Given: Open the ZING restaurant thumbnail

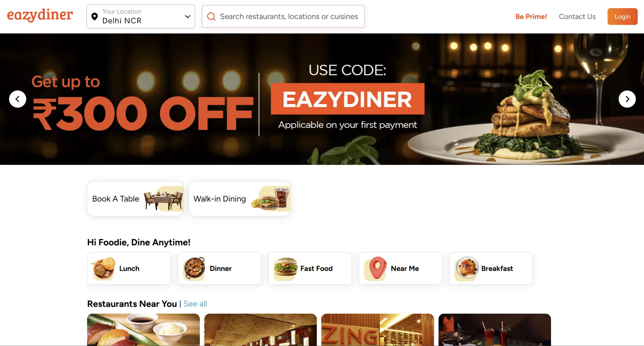Looking at the screenshot, I should click(x=378, y=330).
